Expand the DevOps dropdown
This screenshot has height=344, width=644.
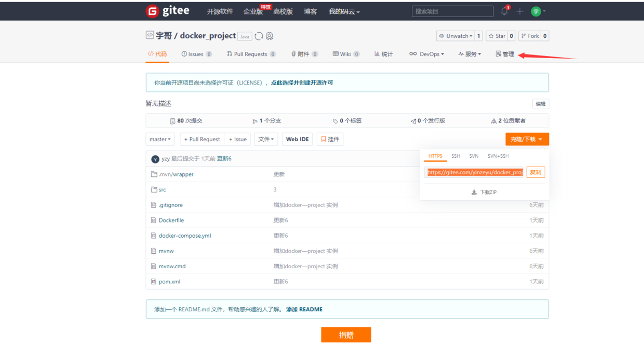[426, 54]
